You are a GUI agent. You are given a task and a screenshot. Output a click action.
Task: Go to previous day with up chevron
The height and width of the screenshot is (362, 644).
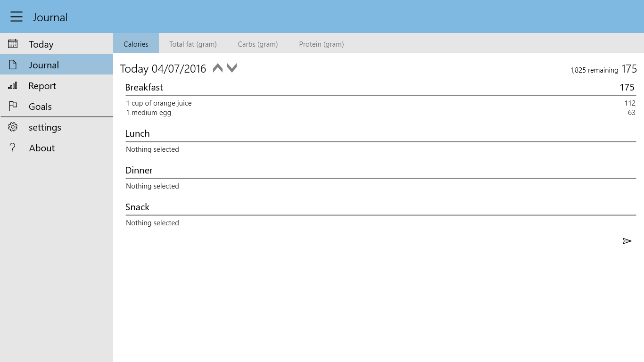(x=217, y=68)
